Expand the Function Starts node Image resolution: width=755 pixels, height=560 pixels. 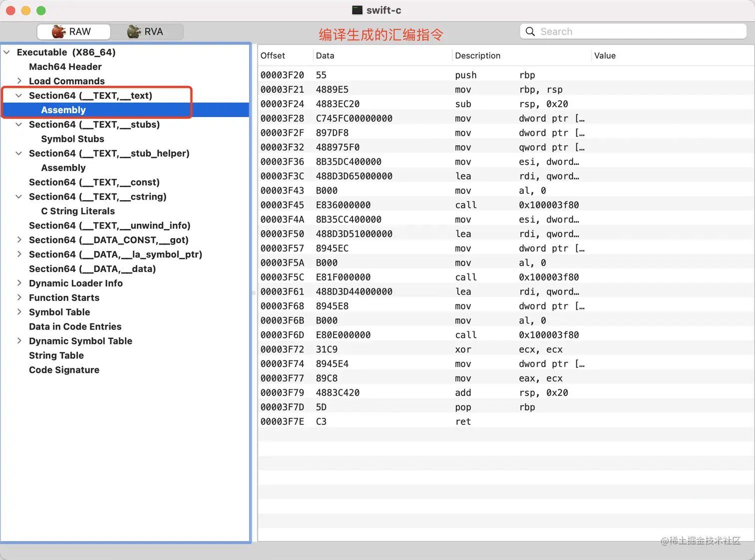pos(19,297)
